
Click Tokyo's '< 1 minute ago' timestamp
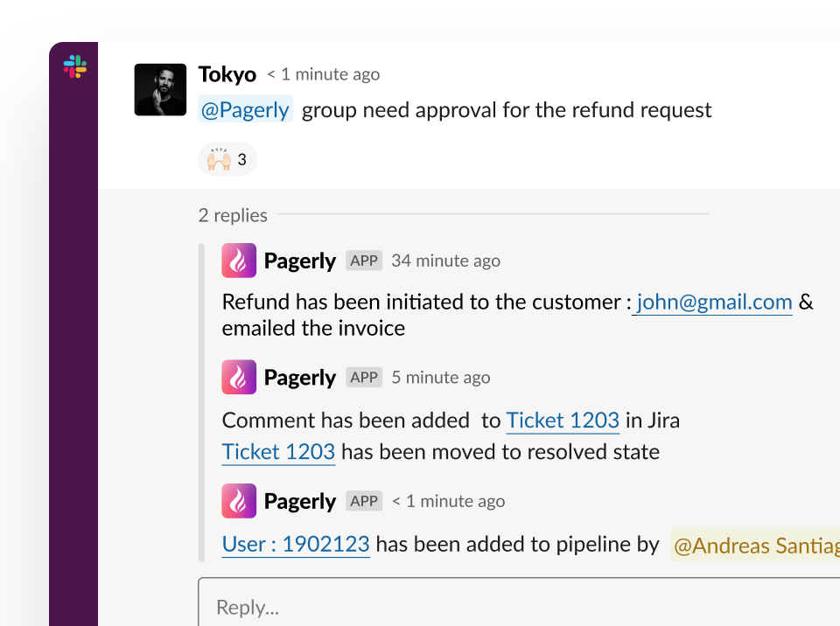coord(324,74)
